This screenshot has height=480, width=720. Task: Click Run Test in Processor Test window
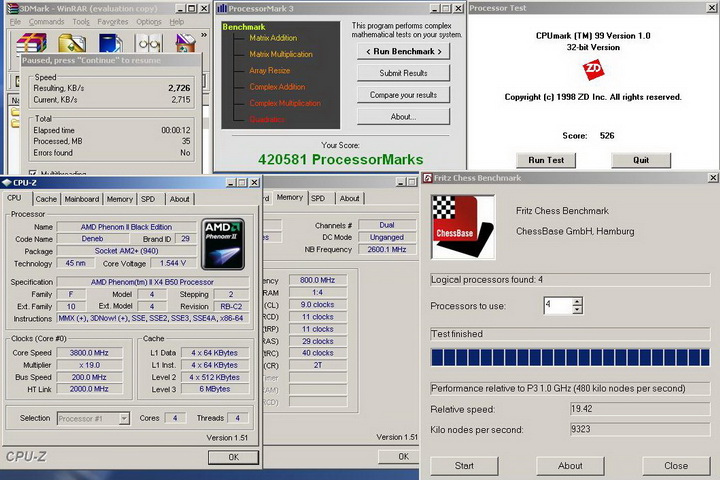546,160
